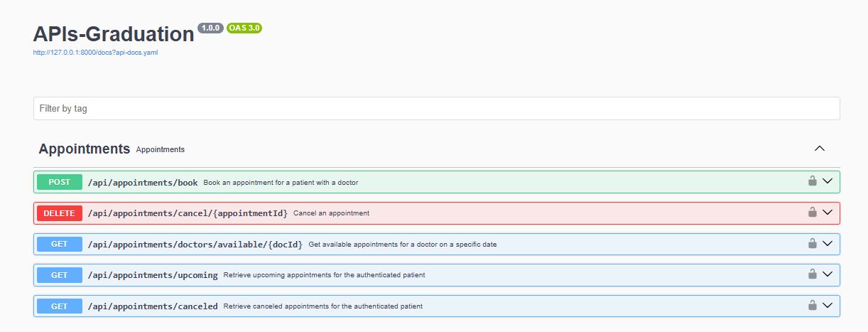Open the api-docs.yaml URL link
This screenshot has height=332, width=868.
coord(95,53)
